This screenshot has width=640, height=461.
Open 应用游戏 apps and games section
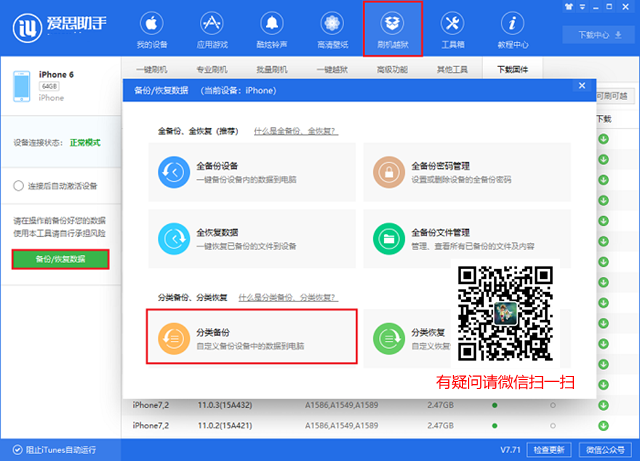(212, 23)
